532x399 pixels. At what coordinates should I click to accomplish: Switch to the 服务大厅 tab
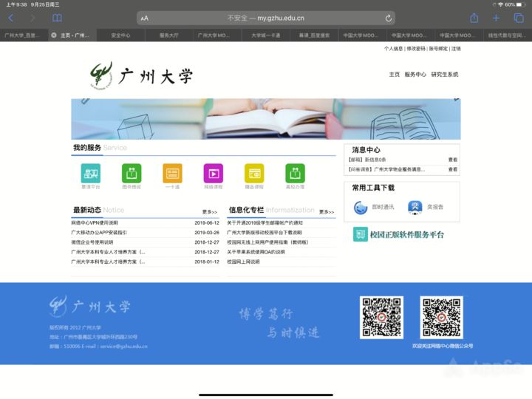169,35
